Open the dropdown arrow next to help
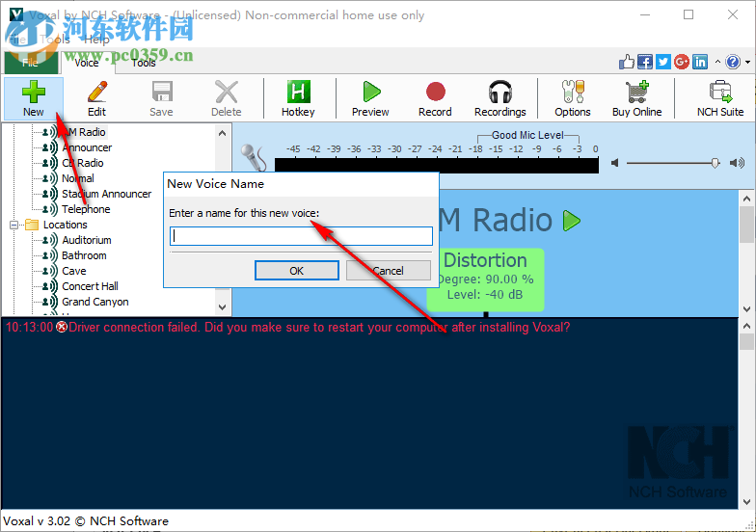756x532 pixels. (747, 62)
